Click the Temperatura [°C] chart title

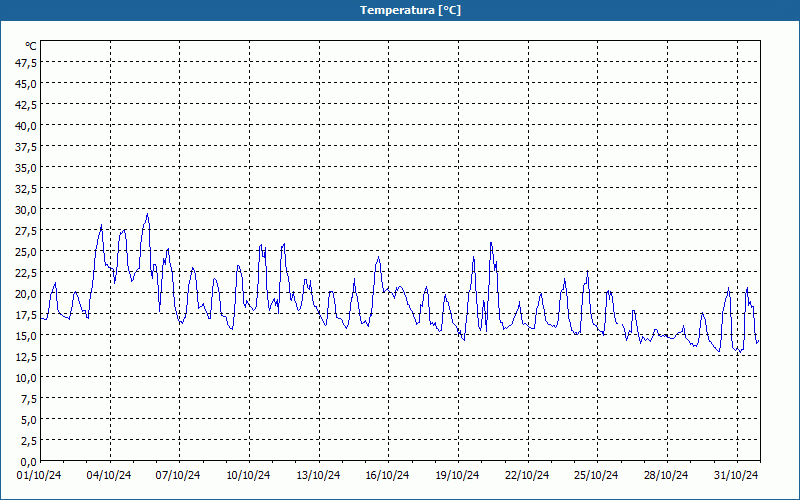[410, 10]
